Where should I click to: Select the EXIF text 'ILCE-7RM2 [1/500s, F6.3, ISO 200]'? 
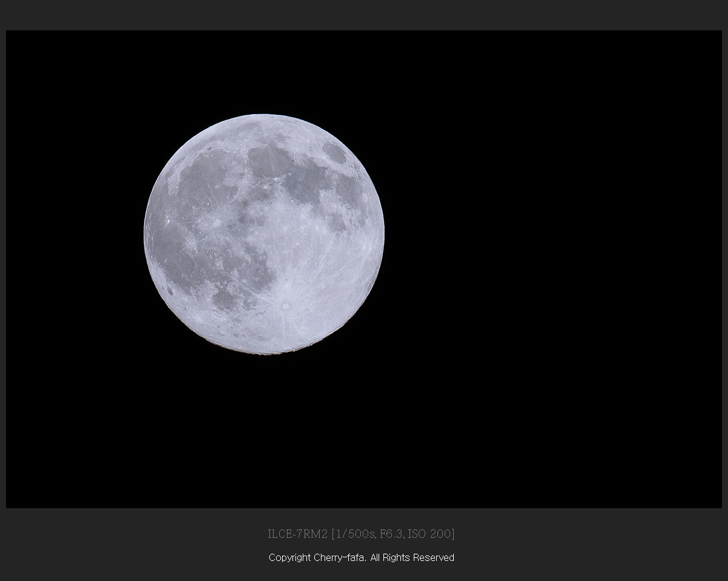click(x=361, y=534)
